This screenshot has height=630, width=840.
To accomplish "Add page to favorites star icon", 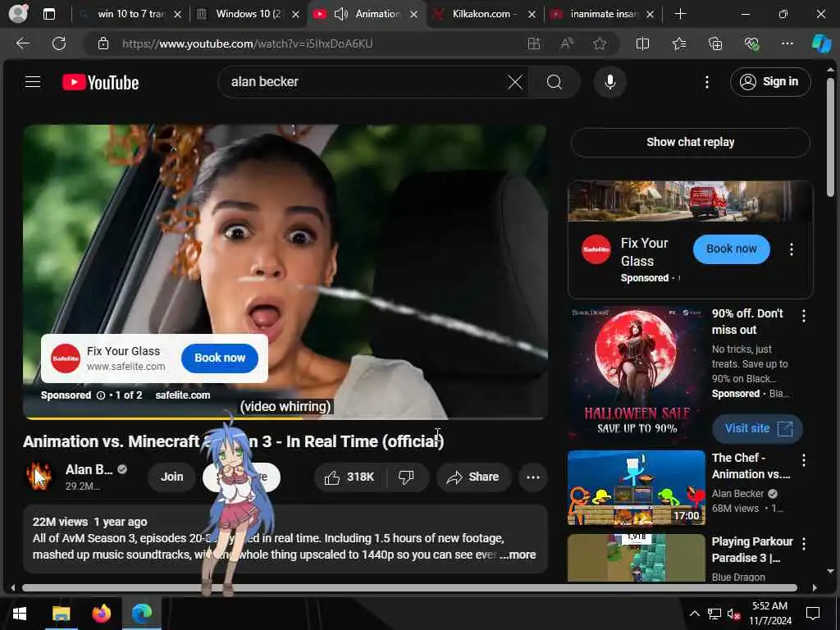I will (600, 44).
